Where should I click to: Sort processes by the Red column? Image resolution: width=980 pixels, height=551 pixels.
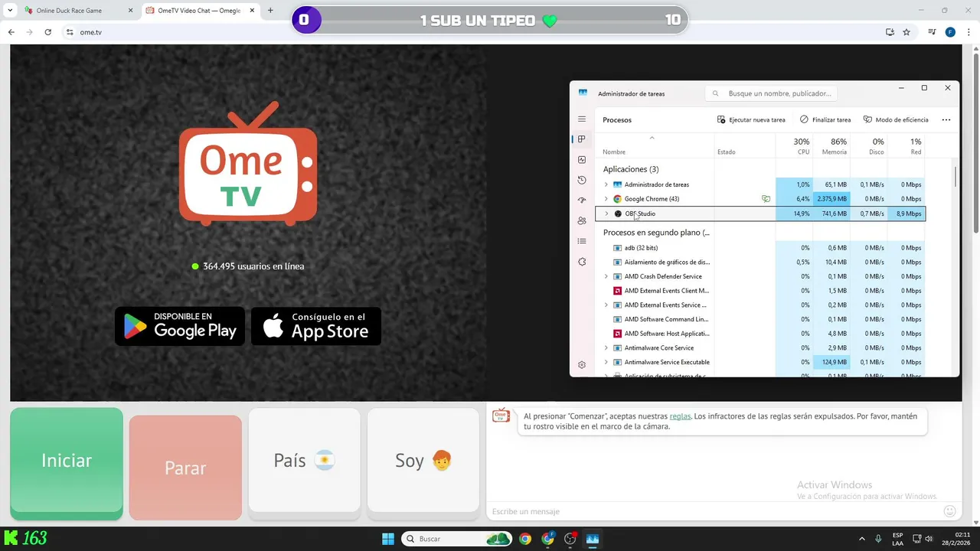click(x=906, y=146)
